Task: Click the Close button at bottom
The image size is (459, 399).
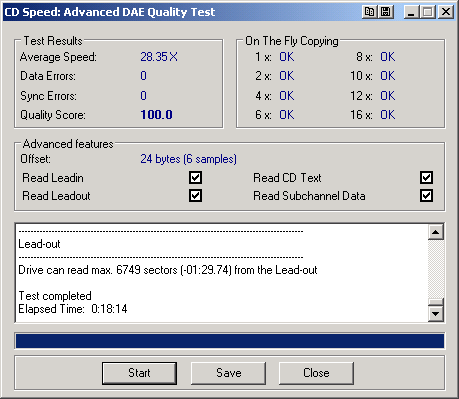Action: point(316,373)
